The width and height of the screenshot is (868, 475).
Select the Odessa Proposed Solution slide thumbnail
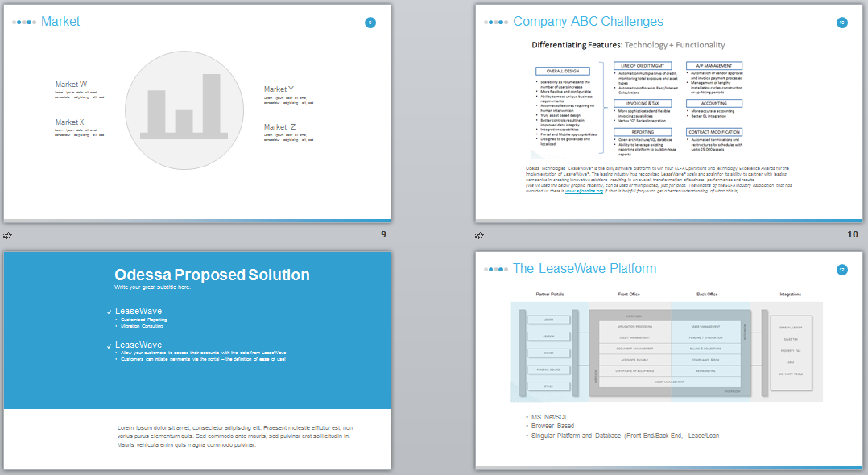point(197,360)
